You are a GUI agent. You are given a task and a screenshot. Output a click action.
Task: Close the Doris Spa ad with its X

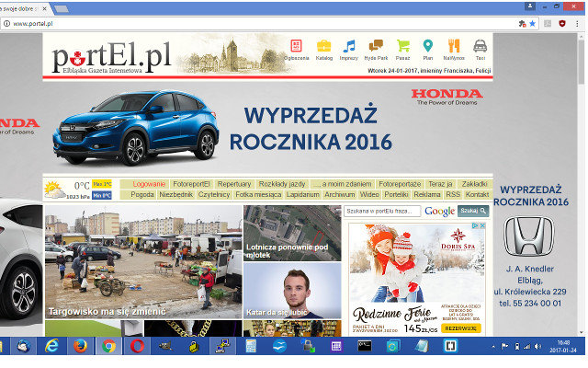pyautogui.click(x=482, y=225)
